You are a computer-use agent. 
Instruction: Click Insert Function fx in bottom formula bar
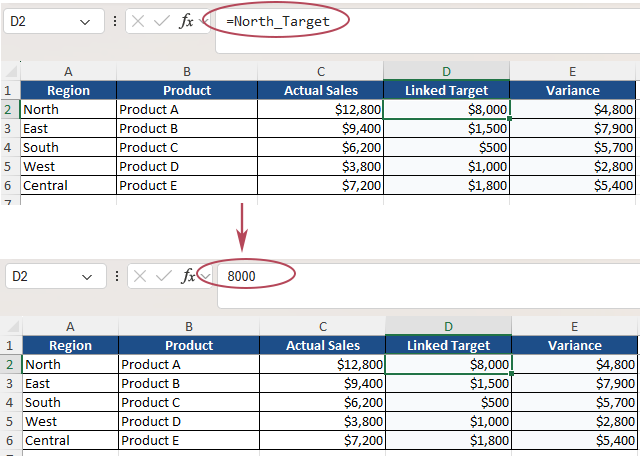(188, 276)
